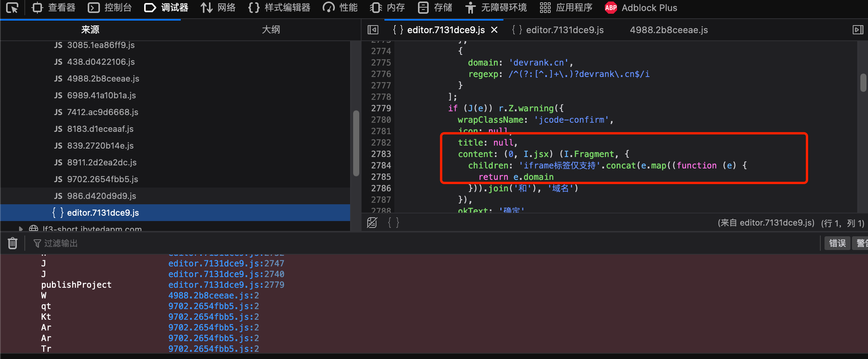Click the sources list scrollbar thumb
This screenshot has height=359, width=868.
coord(356,143)
